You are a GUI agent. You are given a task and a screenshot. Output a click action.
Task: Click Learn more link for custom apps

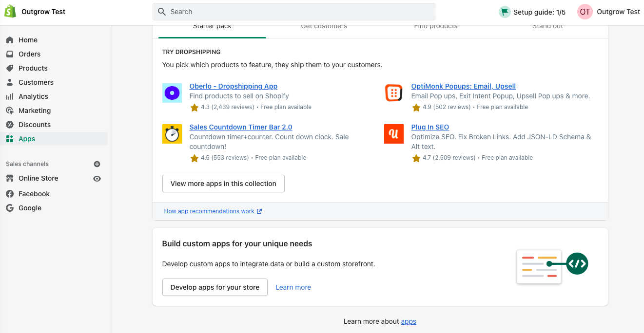click(x=293, y=287)
